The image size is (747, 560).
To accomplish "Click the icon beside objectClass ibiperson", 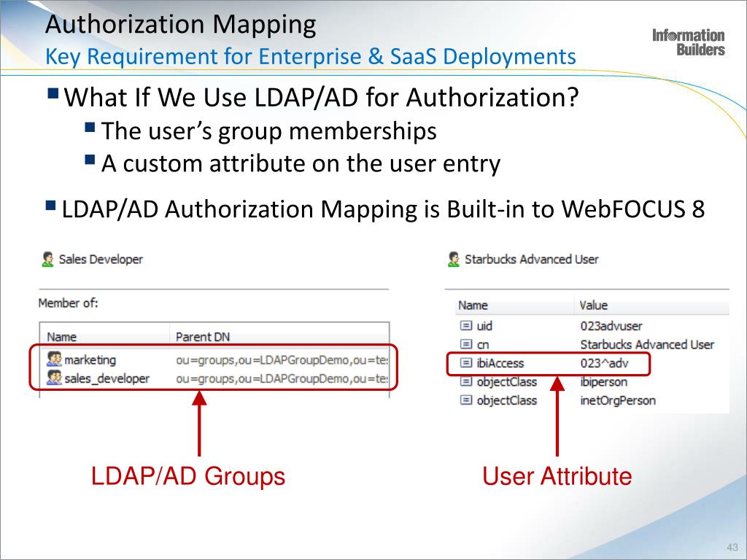I will click(x=466, y=381).
